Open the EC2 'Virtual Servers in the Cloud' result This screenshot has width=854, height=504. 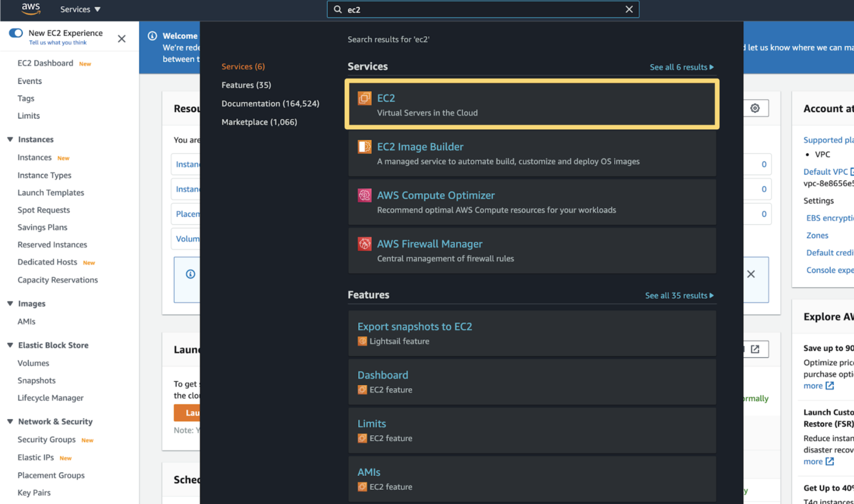coord(532,105)
